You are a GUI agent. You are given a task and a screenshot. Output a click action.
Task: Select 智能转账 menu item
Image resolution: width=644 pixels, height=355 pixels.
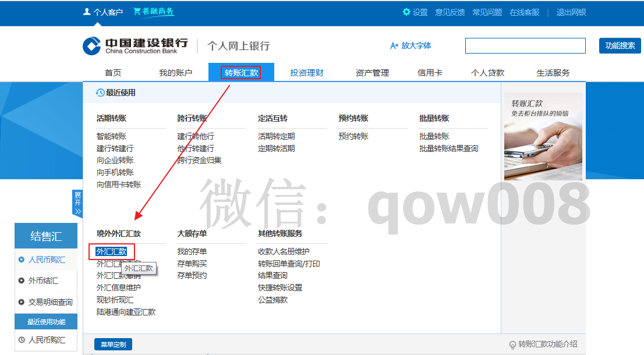[111, 136]
